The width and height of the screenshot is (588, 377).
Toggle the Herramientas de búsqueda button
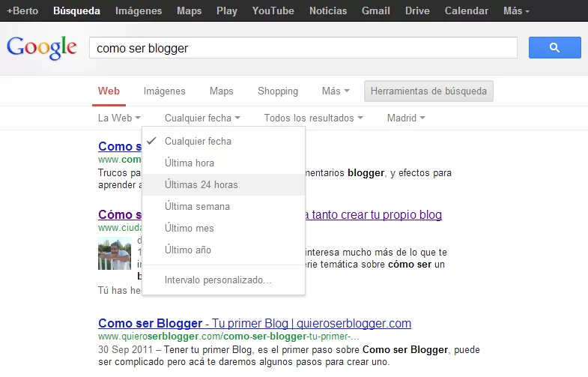tap(428, 91)
